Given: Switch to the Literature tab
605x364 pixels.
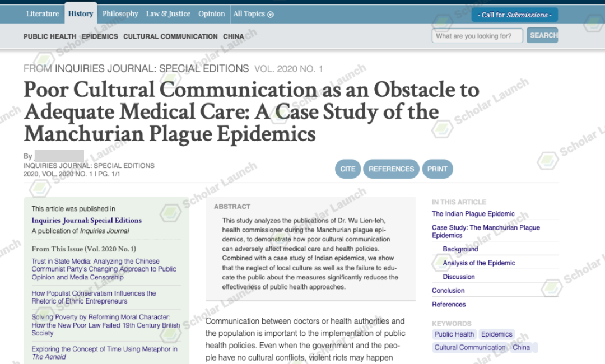Looking at the screenshot, I should (x=42, y=14).
